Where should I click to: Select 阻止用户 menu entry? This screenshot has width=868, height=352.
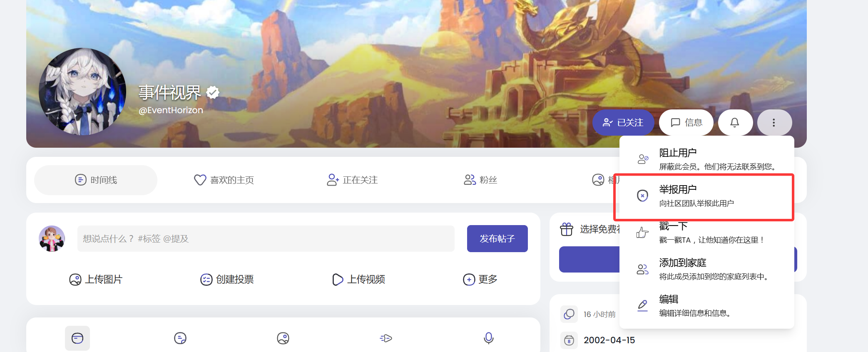(x=706, y=159)
